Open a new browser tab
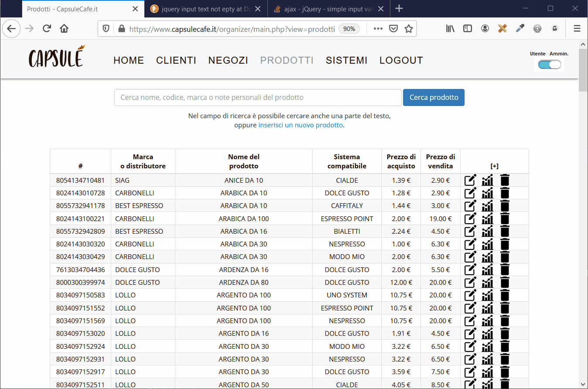The image size is (588, 389). pos(399,9)
